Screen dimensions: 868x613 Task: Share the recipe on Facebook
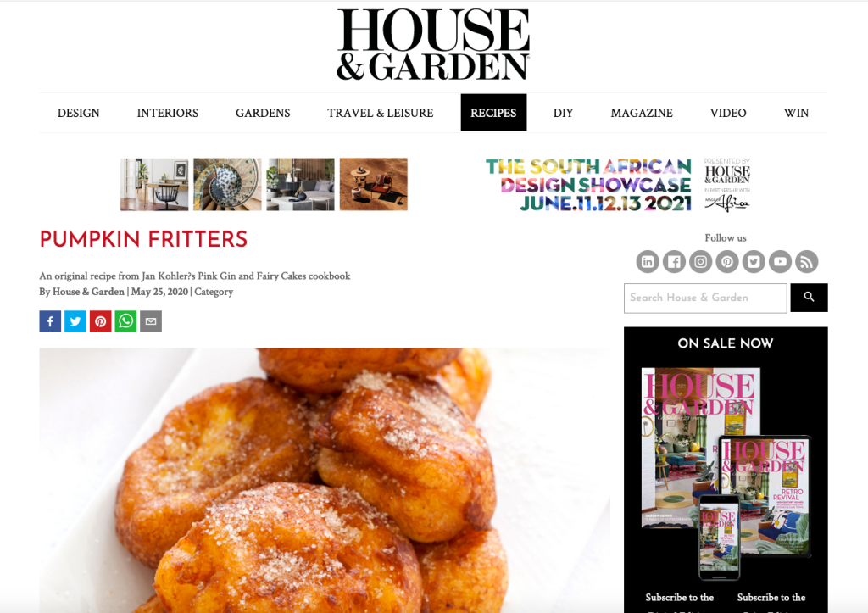pos(50,321)
